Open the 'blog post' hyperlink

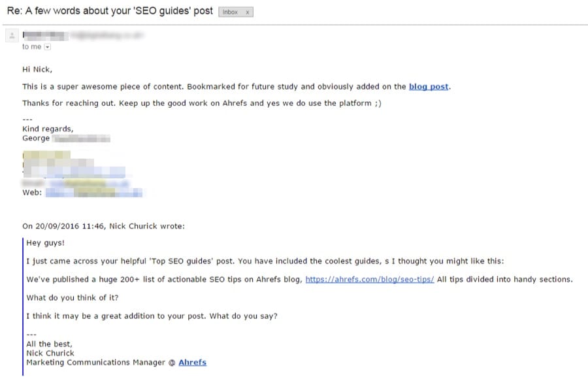click(429, 87)
